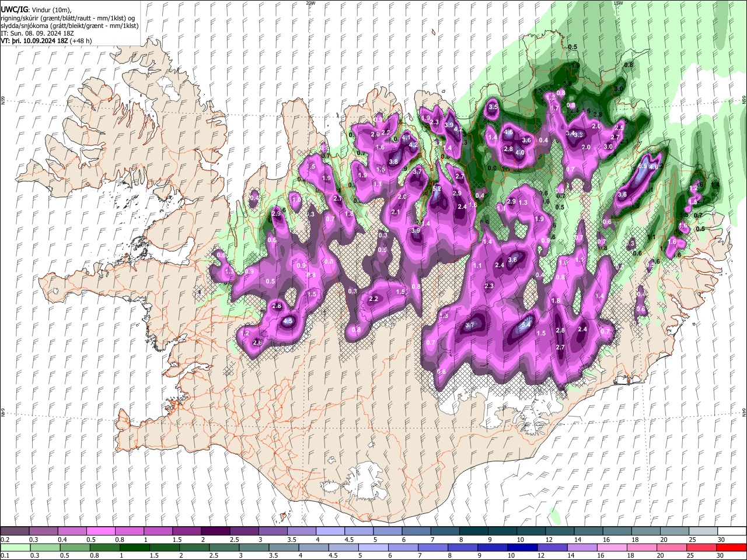Click the "rigning/skúrir" legend description line
The image size is (747, 560).
[x=68, y=18]
